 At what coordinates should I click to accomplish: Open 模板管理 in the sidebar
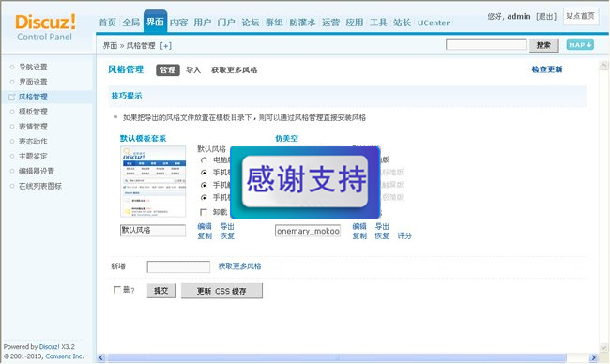click(33, 112)
